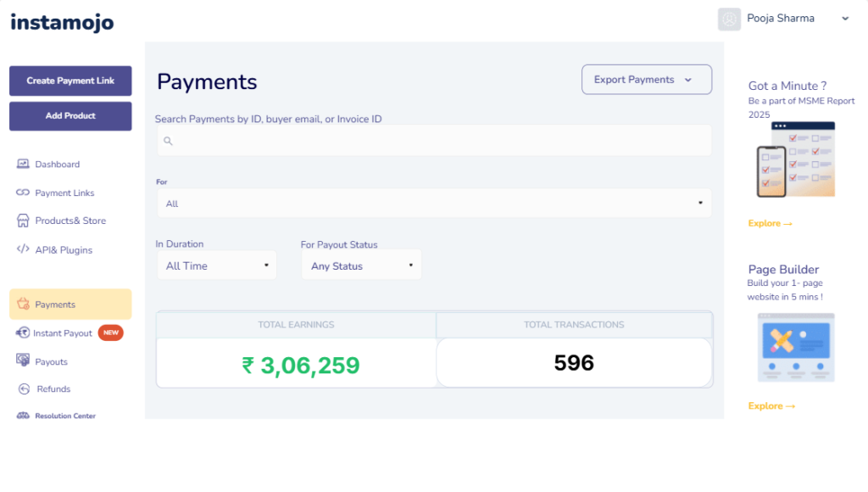Click the Payment Links chain icon
The height and width of the screenshot is (492, 868).
click(23, 193)
